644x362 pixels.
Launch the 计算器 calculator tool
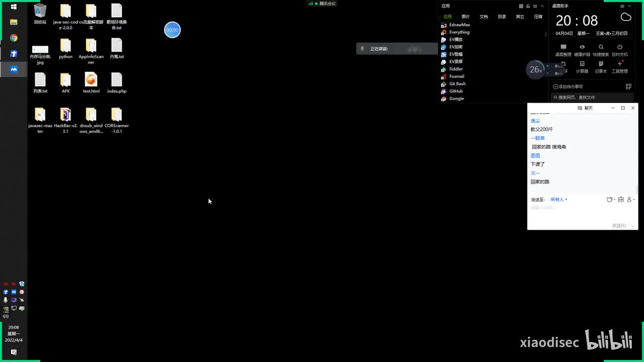[582, 67]
